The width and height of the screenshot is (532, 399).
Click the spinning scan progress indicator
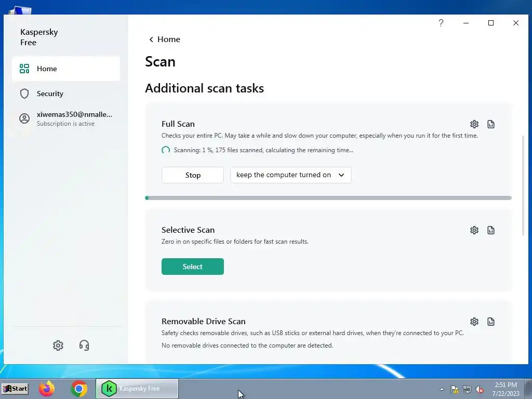point(166,150)
